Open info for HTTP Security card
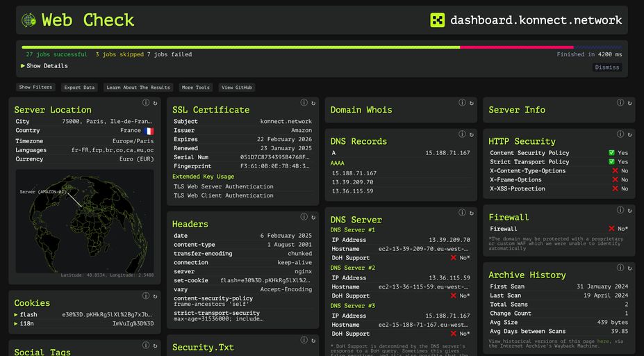Image resolution: width=644 pixels, height=356 pixels. 620,134
